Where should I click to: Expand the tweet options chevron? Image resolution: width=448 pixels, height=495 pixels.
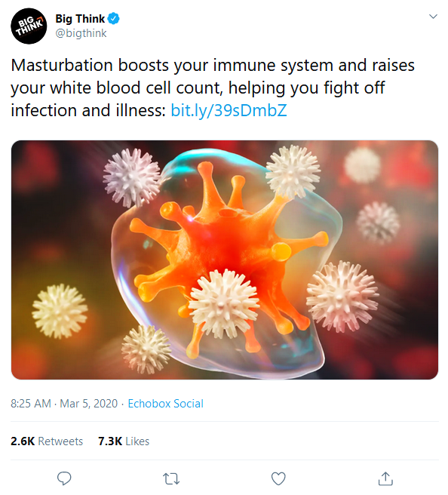[x=433, y=17]
